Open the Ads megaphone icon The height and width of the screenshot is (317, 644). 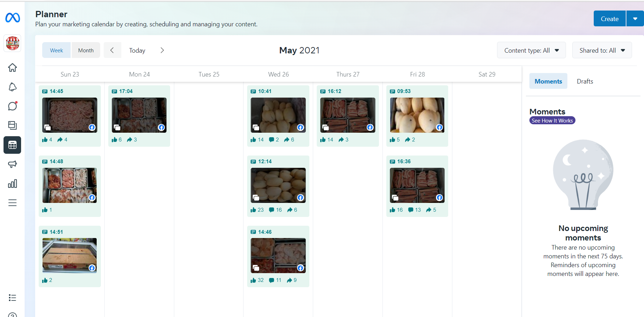click(12, 164)
